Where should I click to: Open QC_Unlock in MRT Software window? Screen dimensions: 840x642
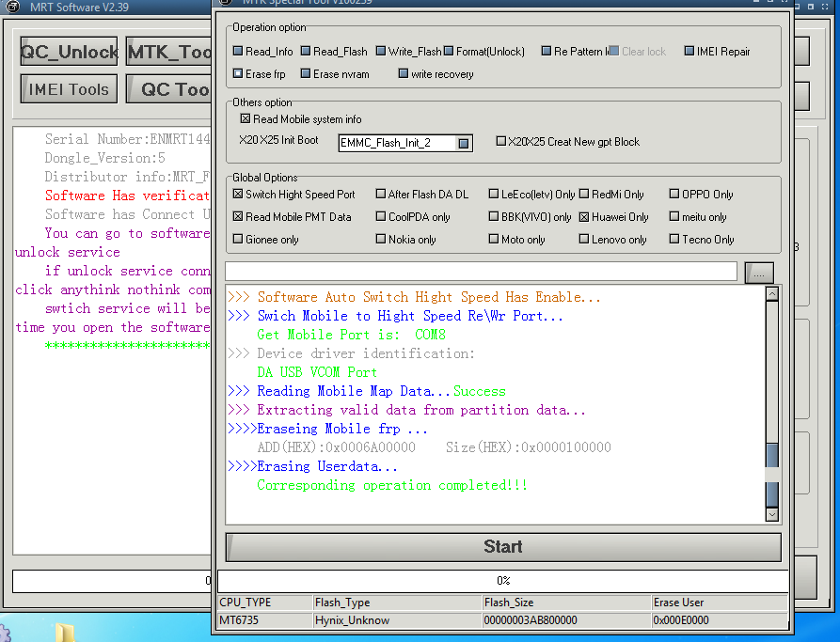point(69,52)
